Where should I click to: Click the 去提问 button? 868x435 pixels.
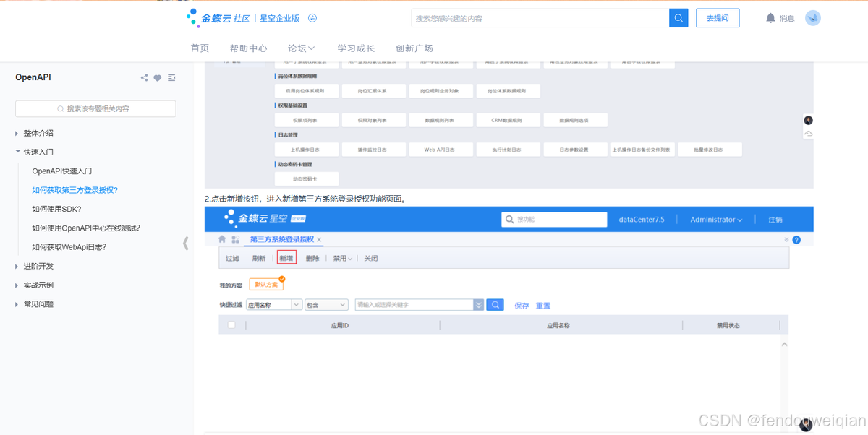click(718, 18)
